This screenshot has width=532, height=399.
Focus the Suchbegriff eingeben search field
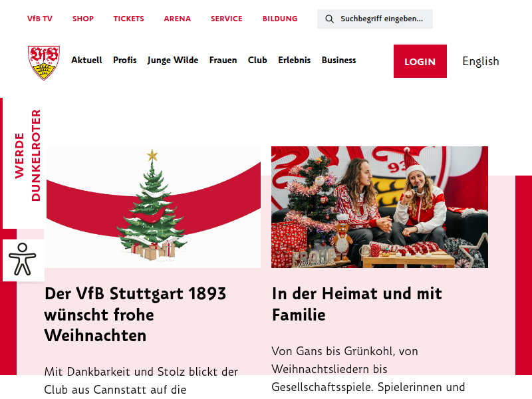(x=375, y=19)
